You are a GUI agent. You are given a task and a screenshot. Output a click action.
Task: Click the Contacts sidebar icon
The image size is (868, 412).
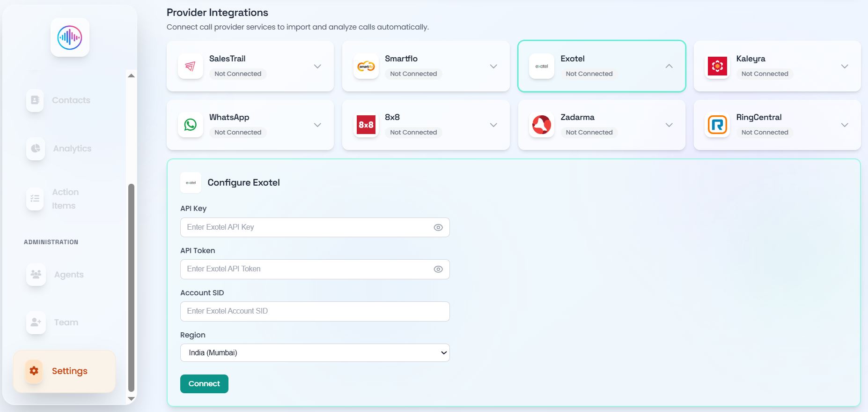(x=35, y=100)
